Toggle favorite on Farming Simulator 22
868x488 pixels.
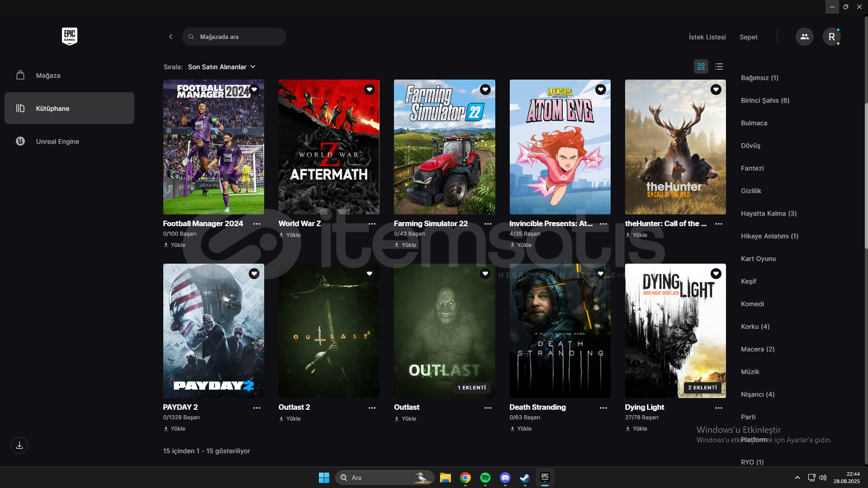pyautogui.click(x=485, y=90)
